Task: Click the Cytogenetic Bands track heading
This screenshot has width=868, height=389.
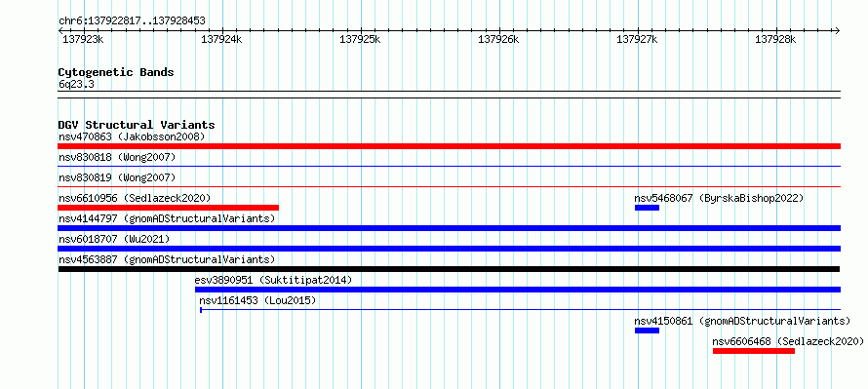Action: tap(116, 72)
